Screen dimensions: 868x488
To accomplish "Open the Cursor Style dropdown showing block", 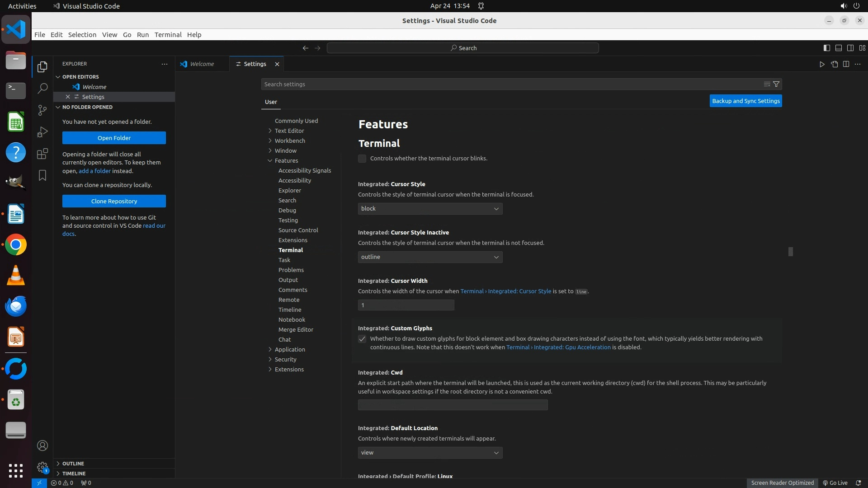I will pos(430,209).
